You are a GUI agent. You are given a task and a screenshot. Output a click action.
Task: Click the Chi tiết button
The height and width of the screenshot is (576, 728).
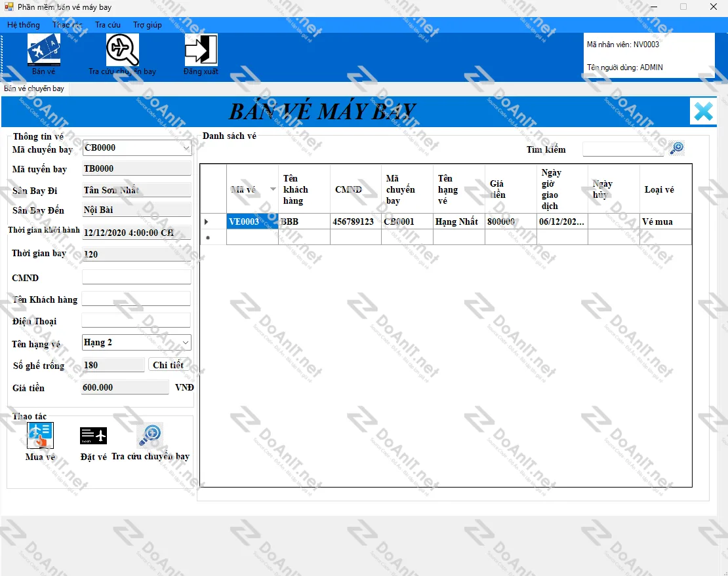pos(168,365)
